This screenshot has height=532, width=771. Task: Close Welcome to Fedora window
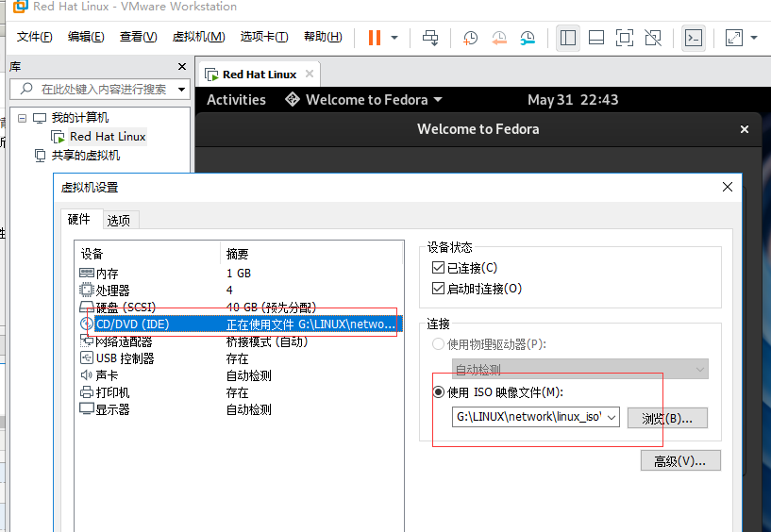tap(745, 129)
